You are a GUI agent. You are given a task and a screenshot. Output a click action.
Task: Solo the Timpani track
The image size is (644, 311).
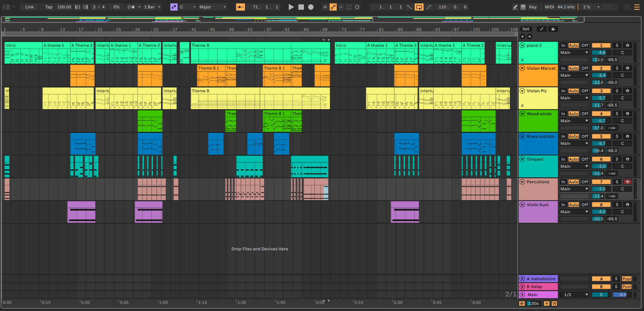617,159
